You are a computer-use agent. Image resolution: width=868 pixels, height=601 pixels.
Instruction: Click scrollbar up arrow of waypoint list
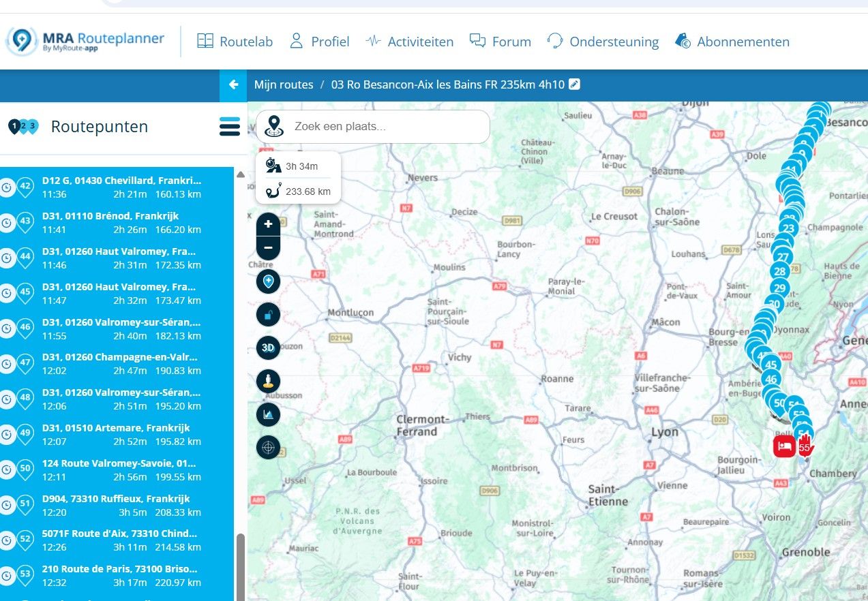coord(240,175)
